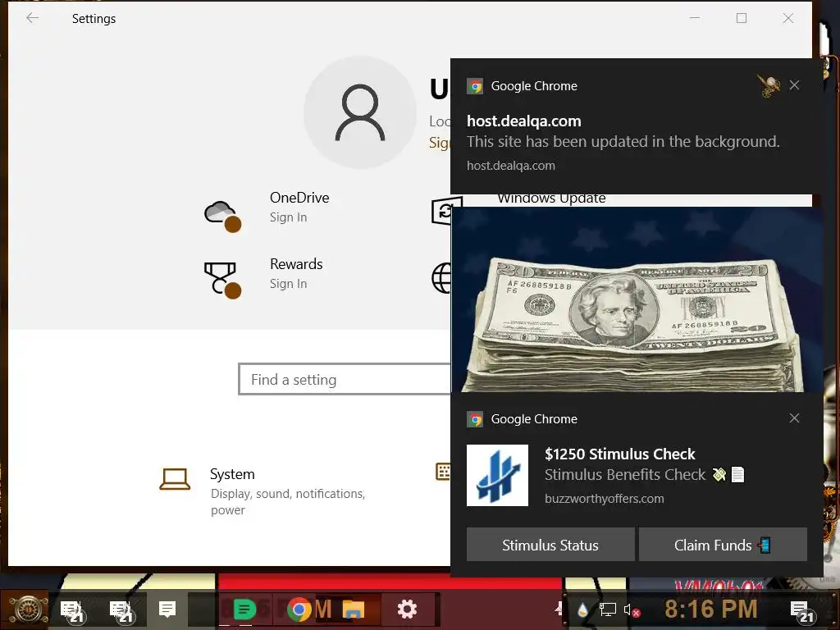Click the globe web browsing icon
Screen dimensions: 840x630
click(x=441, y=278)
